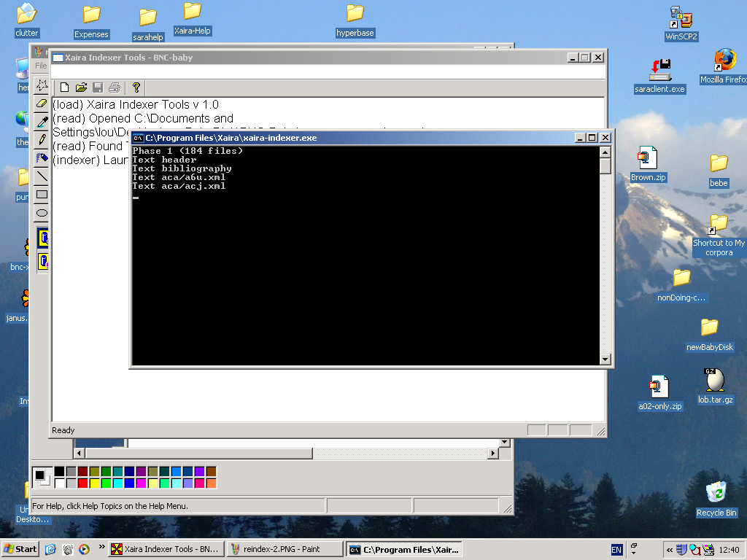The width and height of the screenshot is (747, 560).
Task: Expand quick launch overflow chevron
Action: [x=101, y=547]
